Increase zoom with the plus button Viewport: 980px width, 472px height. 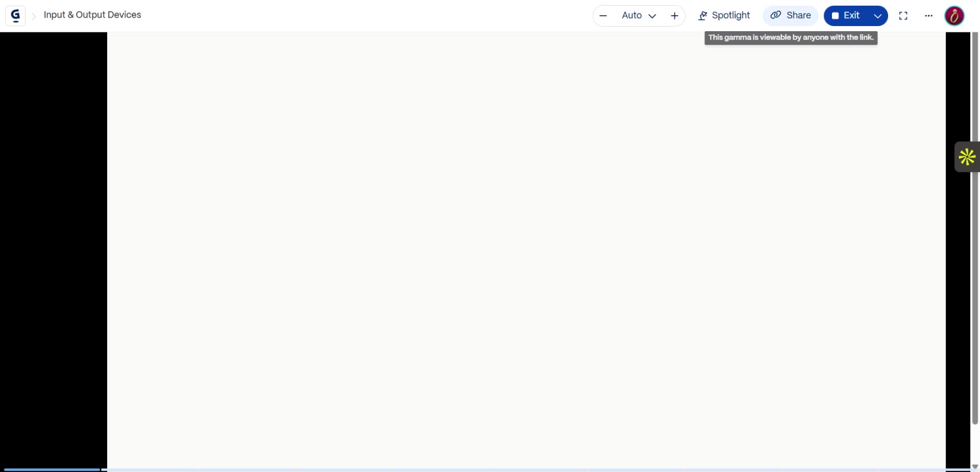674,16
